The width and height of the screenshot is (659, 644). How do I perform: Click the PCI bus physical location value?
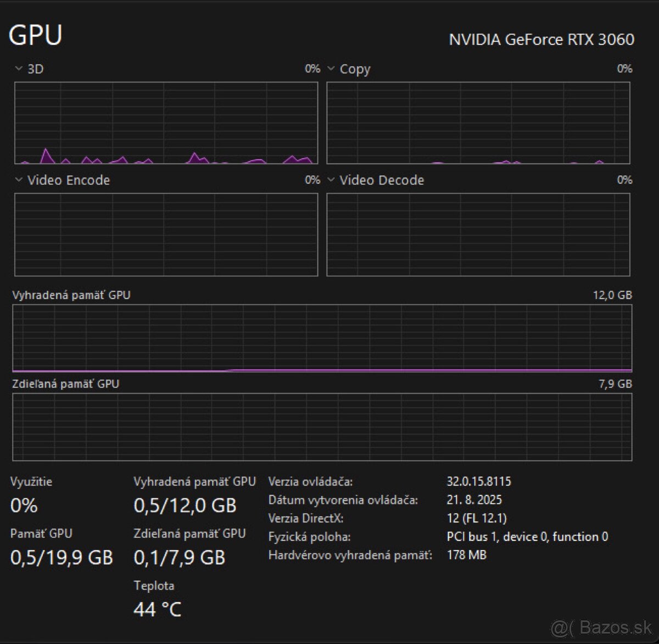pos(527,537)
